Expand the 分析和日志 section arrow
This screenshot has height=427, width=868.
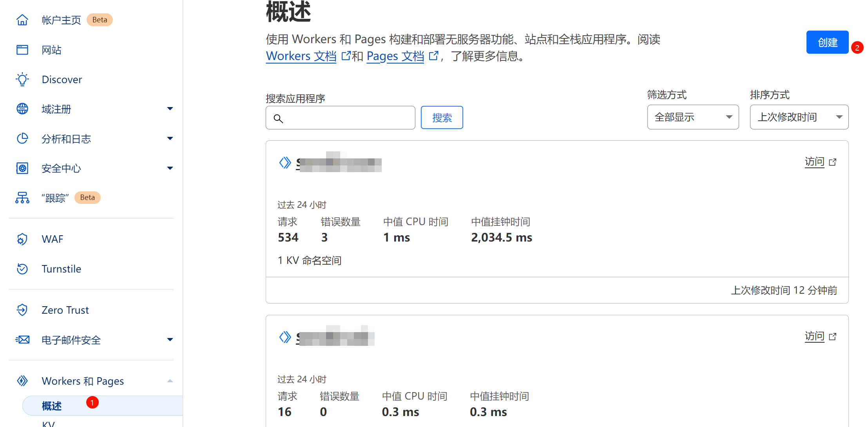pos(170,138)
